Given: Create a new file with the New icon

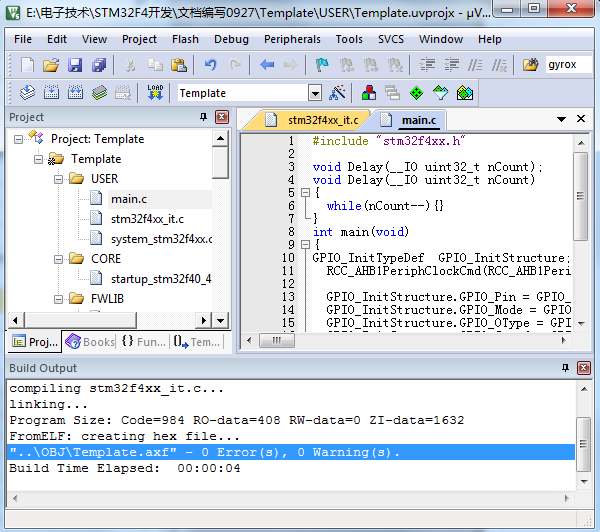Looking at the screenshot, I should 27,65.
